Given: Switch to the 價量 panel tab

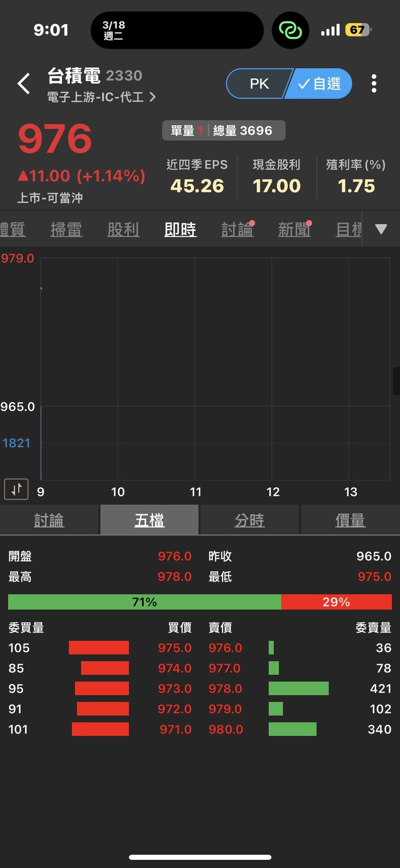Looking at the screenshot, I should (x=350, y=520).
